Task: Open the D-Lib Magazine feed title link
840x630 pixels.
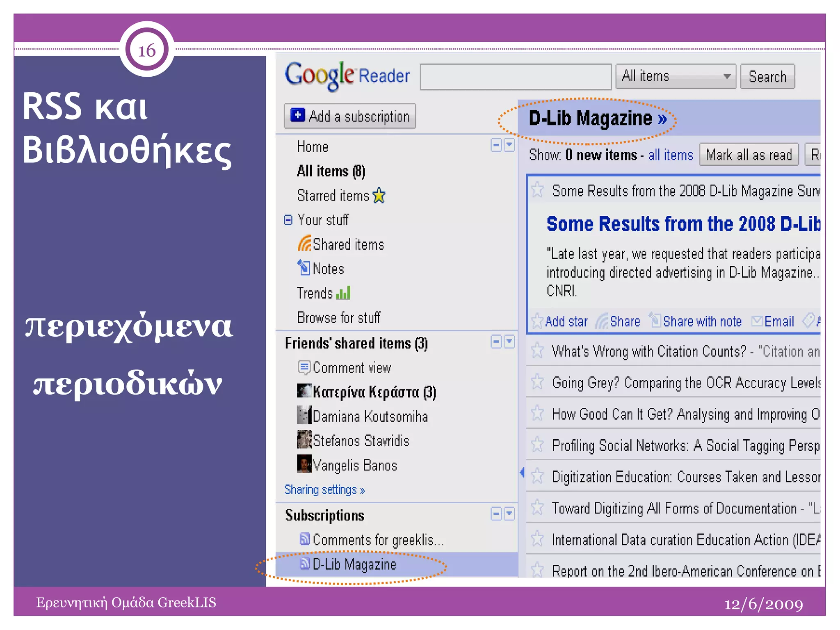Action: pos(598,118)
